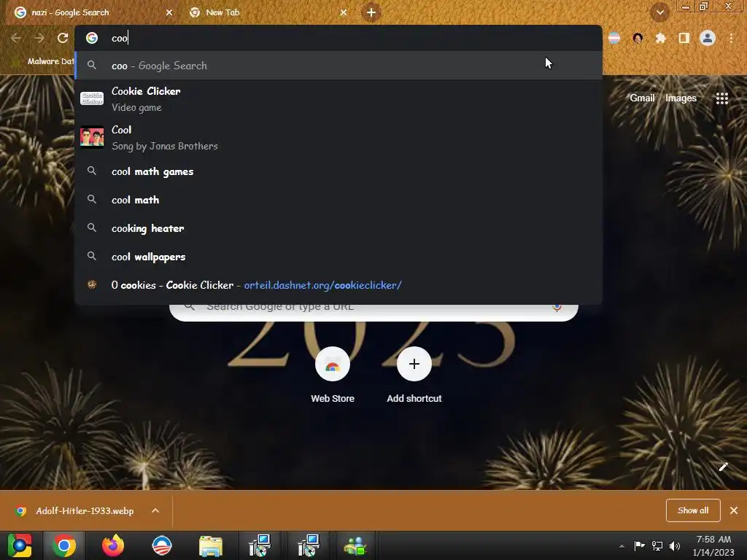
Task: Click the customize page pencil icon
Action: click(x=723, y=467)
